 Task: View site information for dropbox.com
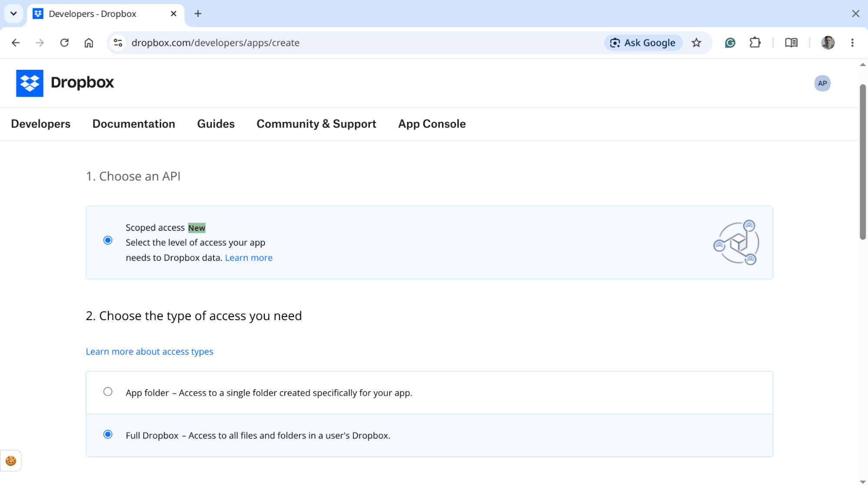click(x=118, y=43)
